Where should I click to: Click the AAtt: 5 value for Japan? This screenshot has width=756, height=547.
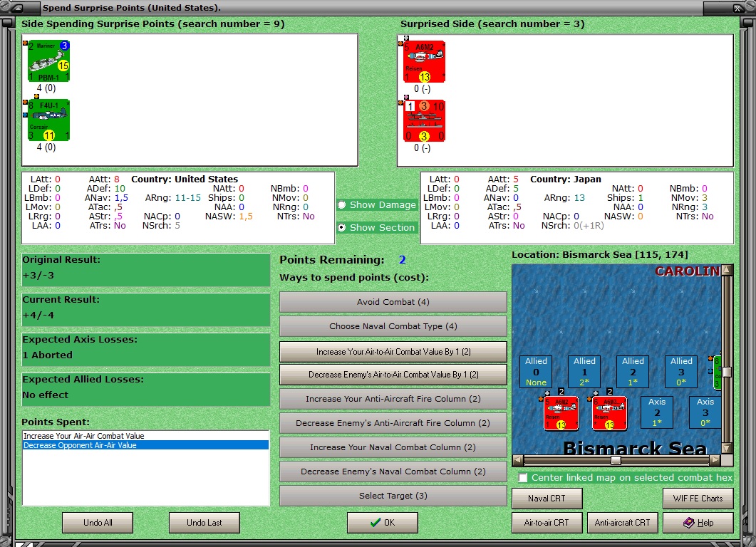(515, 179)
